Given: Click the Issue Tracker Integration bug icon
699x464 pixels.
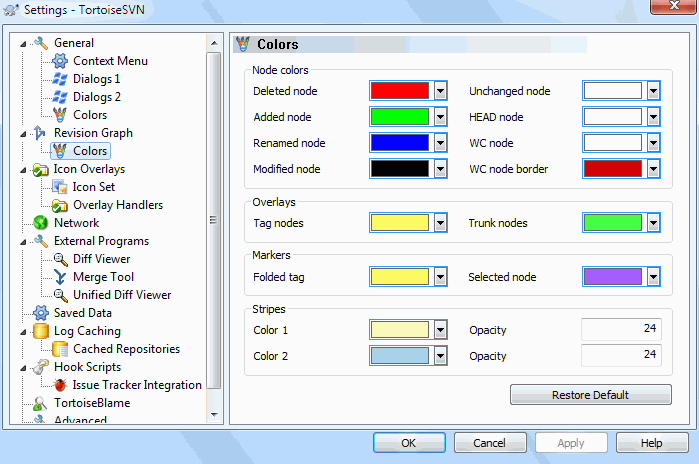Looking at the screenshot, I should tap(60, 385).
